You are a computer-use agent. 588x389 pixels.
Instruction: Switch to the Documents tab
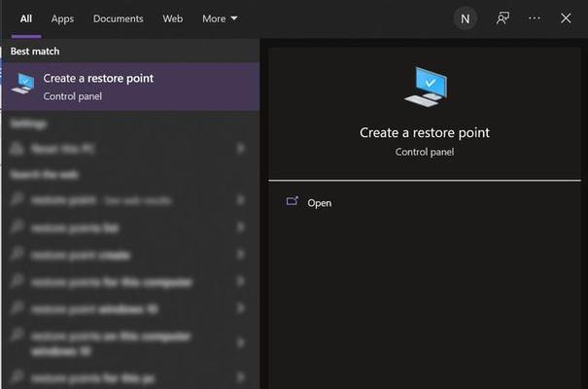[119, 18]
